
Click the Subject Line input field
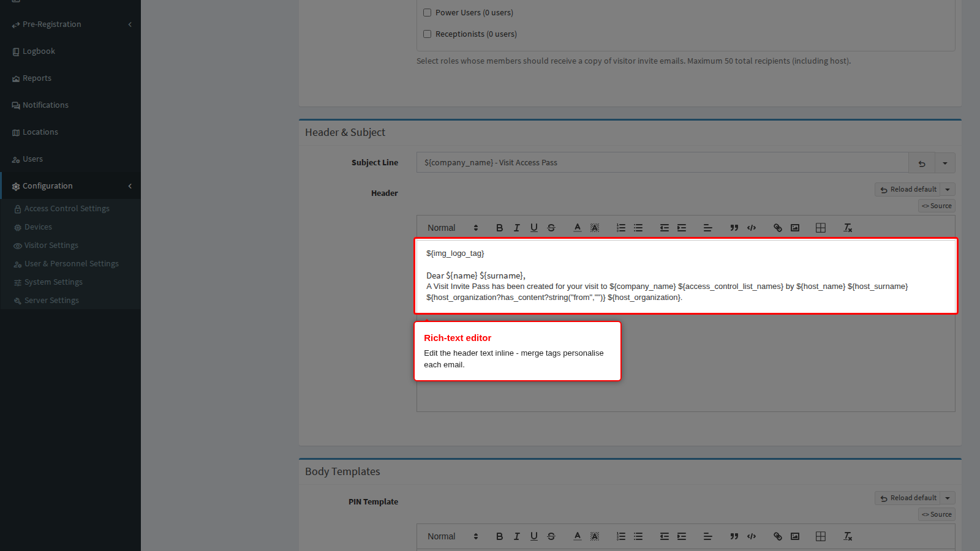point(663,163)
